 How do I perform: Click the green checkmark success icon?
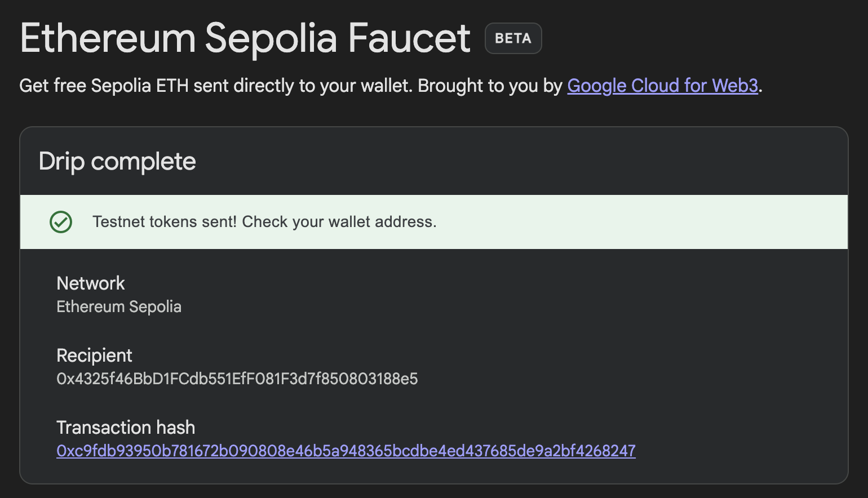(61, 222)
